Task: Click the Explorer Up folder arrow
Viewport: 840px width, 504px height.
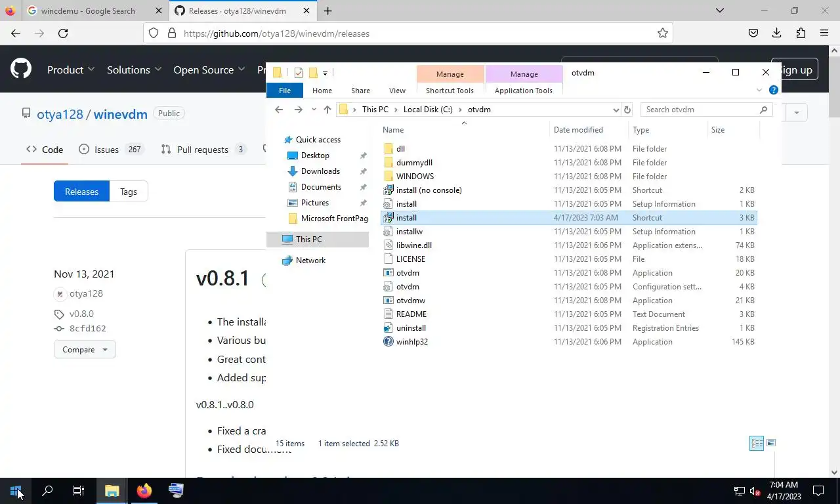Action: pyautogui.click(x=327, y=110)
